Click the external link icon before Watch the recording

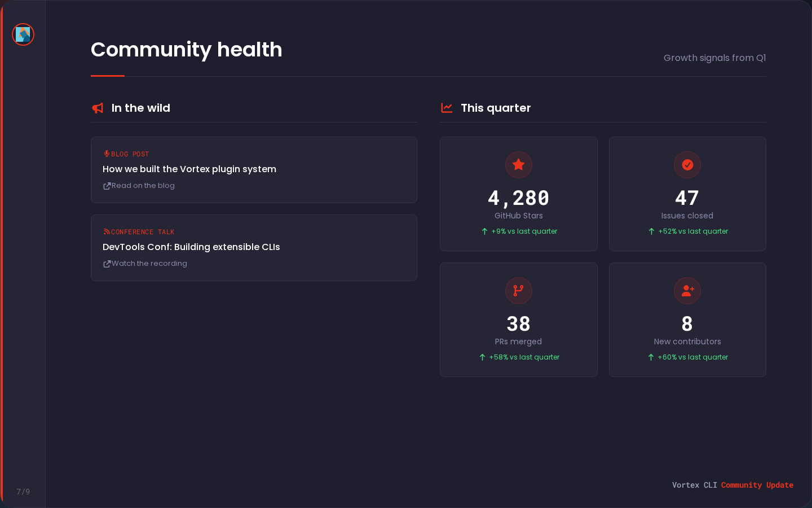(x=107, y=263)
